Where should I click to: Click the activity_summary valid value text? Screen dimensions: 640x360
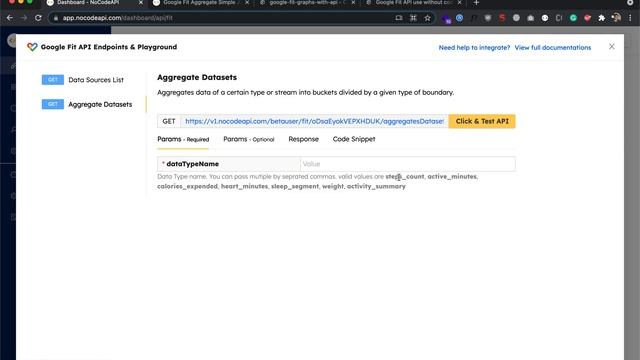tap(376, 186)
